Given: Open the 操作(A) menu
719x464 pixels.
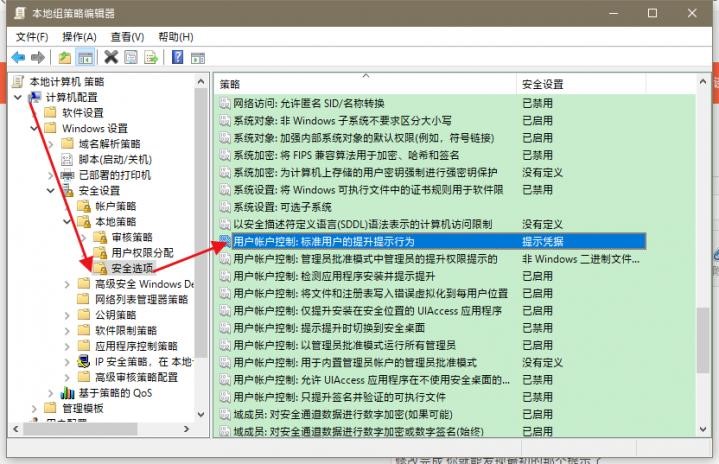Looking at the screenshot, I should click(x=79, y=37).
